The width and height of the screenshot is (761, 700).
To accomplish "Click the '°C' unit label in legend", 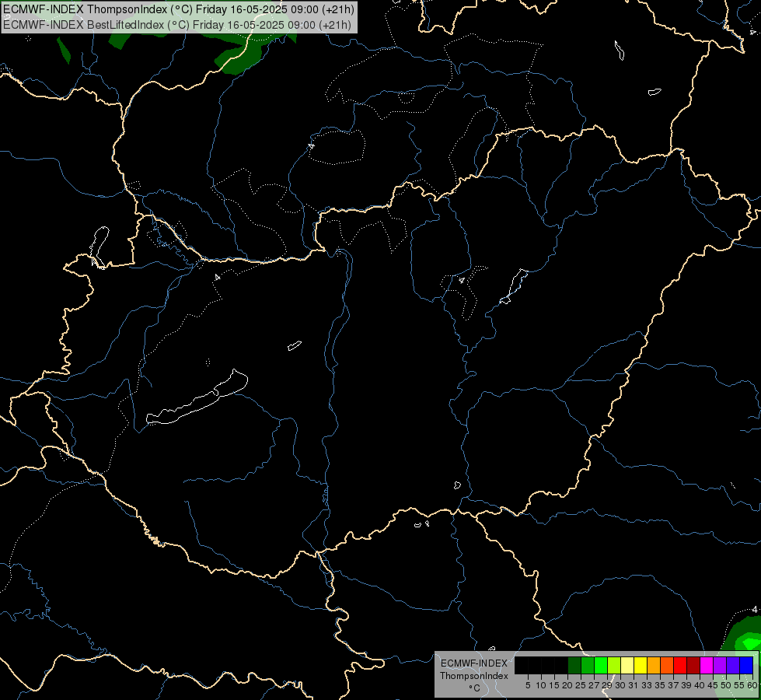I will [475, 688].
